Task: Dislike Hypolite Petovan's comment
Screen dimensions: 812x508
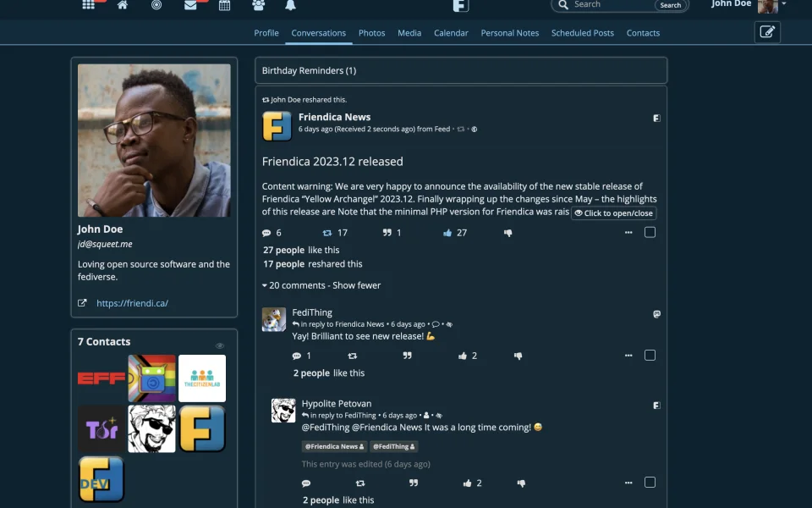Action: click(521, 483)
